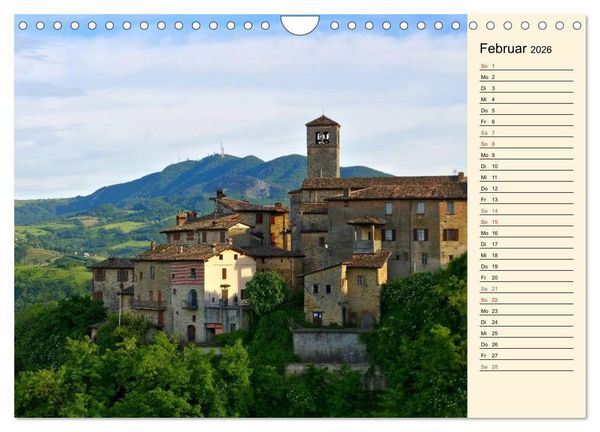Image resolution: width=600 pixels, height=432 pixels.
Task: Select the "Di 10" date row
Action: click(527, 166)
